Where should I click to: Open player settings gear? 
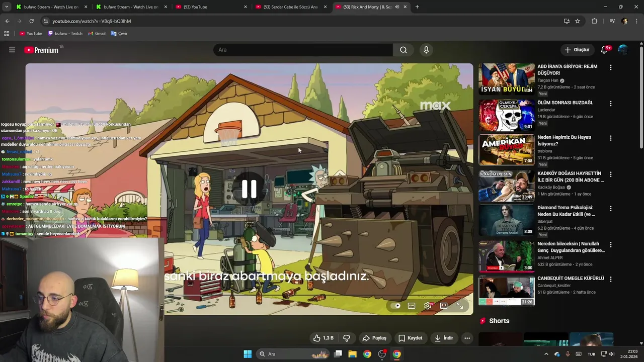click(x=428, y=306)
